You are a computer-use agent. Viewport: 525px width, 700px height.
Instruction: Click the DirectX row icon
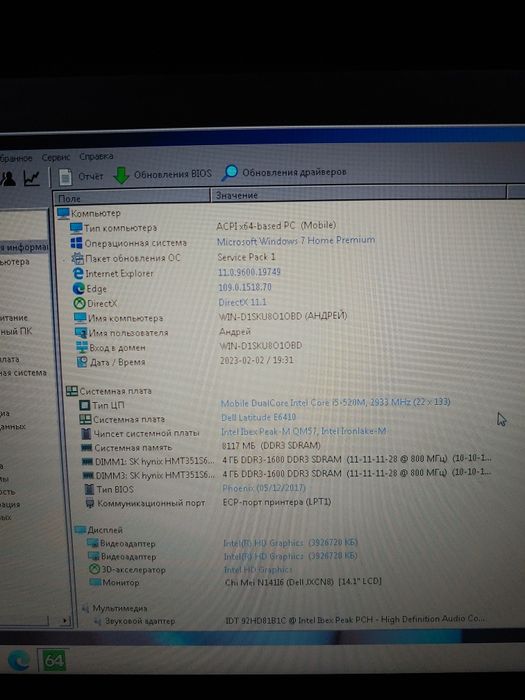coord(79,304)
